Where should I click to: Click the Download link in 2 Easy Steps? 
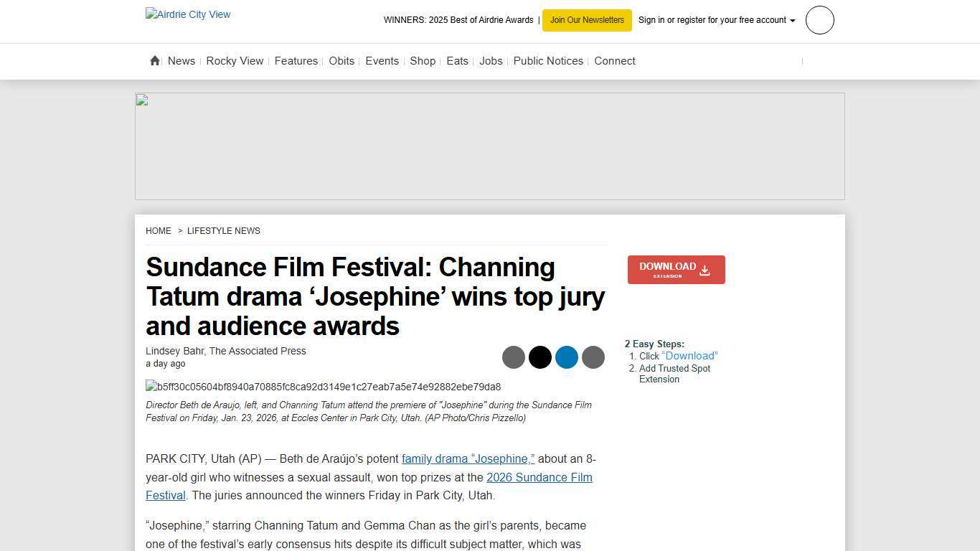[x=689, y=355]
